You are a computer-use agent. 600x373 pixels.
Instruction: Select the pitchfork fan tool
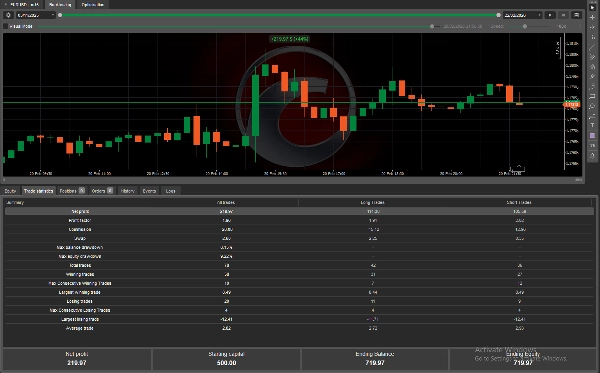click(x=592, y=67)
